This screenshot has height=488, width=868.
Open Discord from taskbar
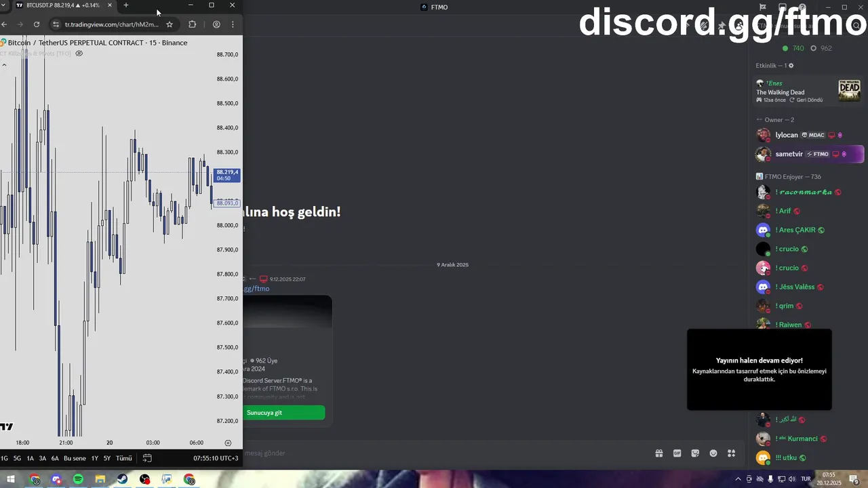pyautogui.click(x=56, y=480)
